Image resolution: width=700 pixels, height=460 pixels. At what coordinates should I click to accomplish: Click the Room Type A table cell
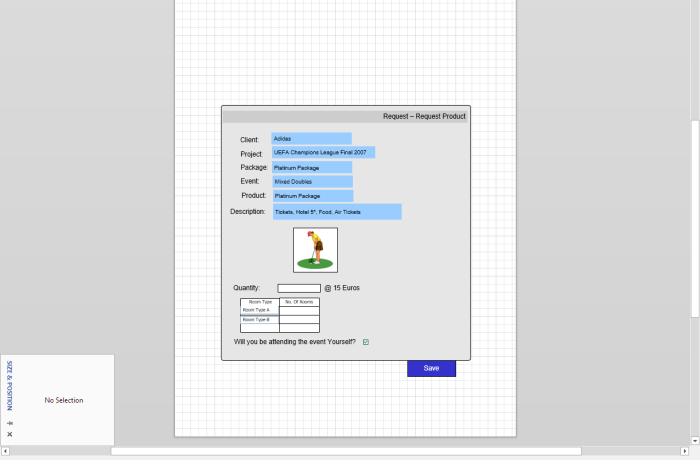259,310
